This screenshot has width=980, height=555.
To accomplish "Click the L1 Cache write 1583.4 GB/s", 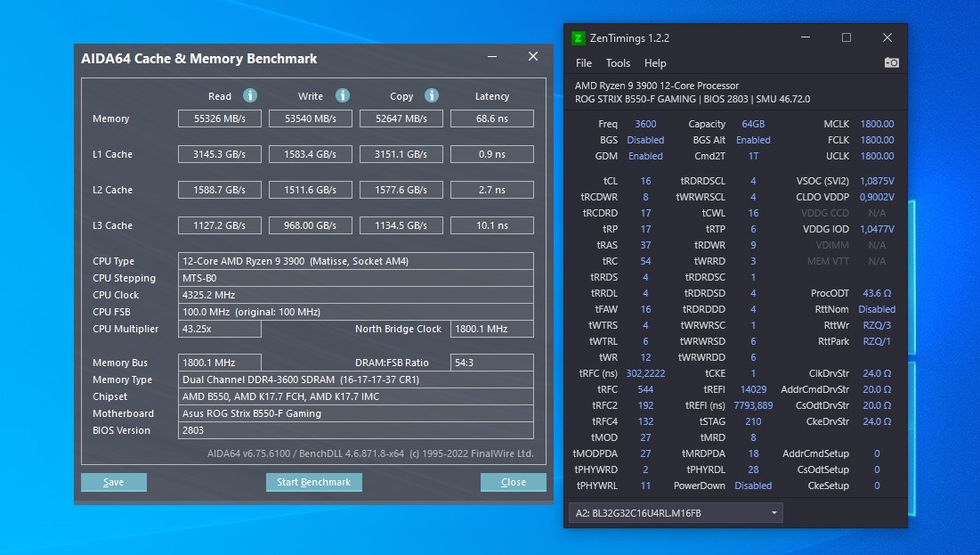I will tap(311, 154).
